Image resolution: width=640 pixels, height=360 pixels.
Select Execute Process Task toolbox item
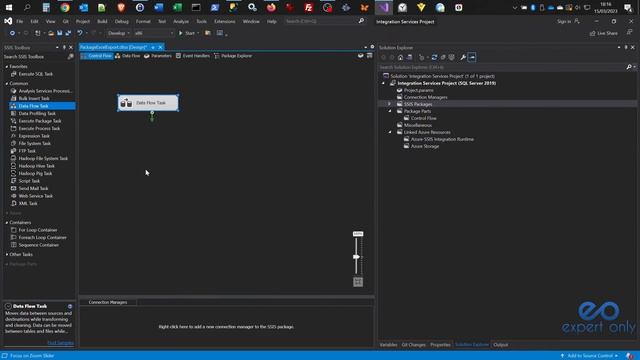(39, 128)
